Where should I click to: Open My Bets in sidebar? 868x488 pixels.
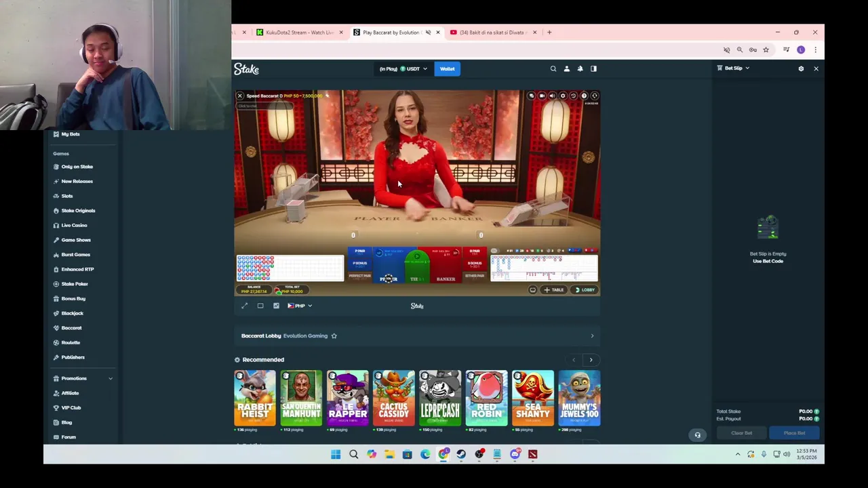(71, 134)
